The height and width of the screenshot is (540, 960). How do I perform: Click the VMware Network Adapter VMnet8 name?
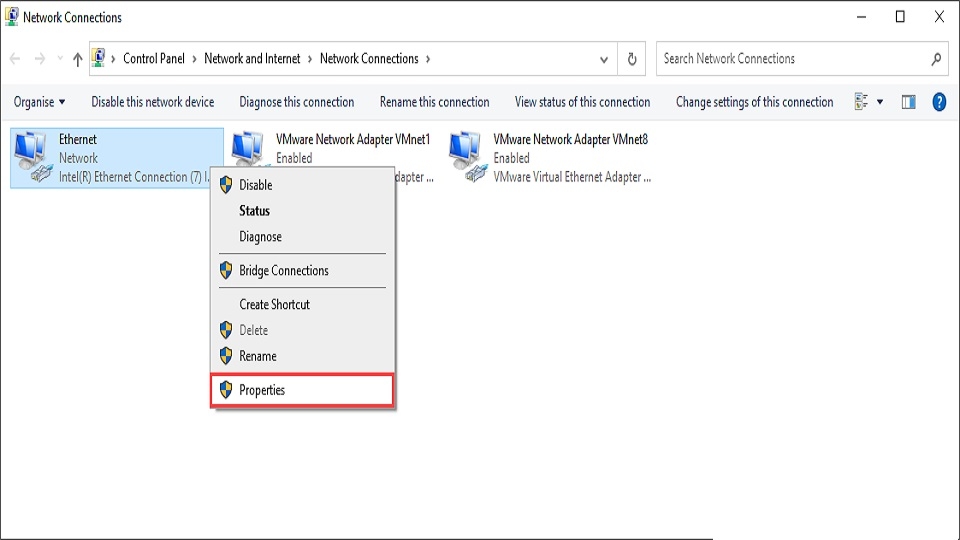point(571,139)
